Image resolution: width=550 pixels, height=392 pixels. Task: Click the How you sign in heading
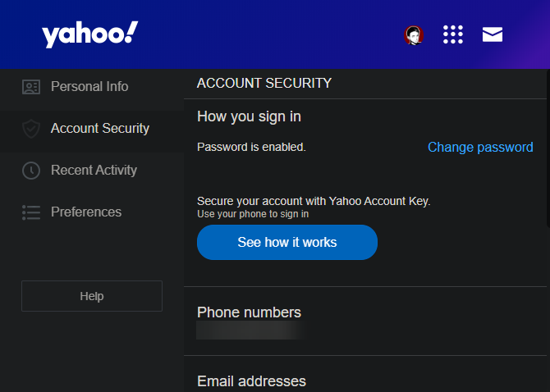tap(249, 116)
